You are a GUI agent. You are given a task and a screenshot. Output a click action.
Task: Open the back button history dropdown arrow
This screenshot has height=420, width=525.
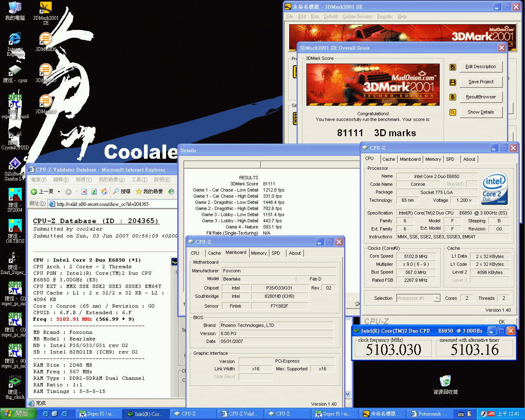(x=59, y=192)
